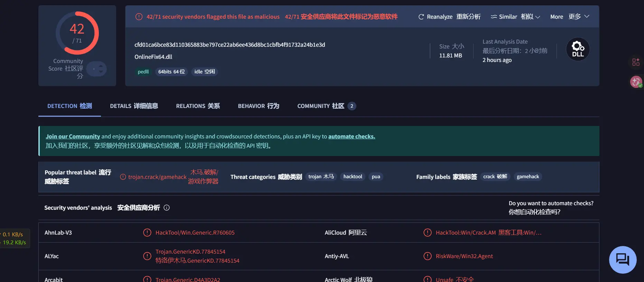Click the pedll tag
Viewport: 644px width, 282px height.
[143, 72]
